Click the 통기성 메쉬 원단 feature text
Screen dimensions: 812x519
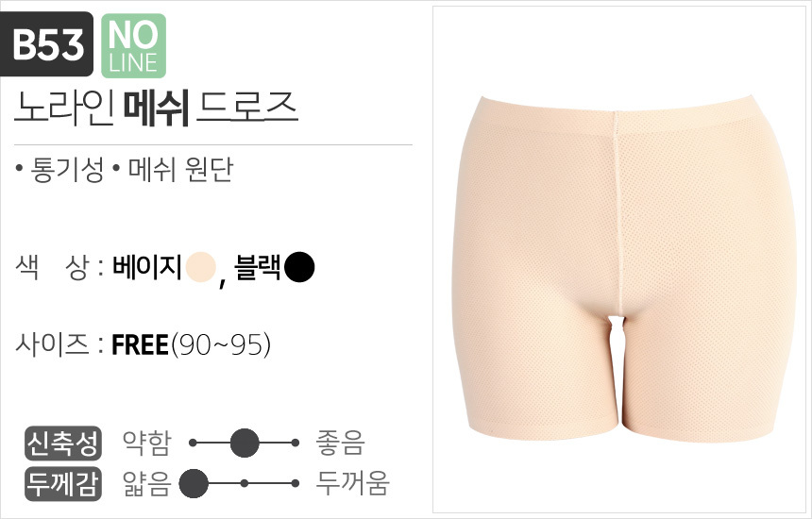click(125, 169)
